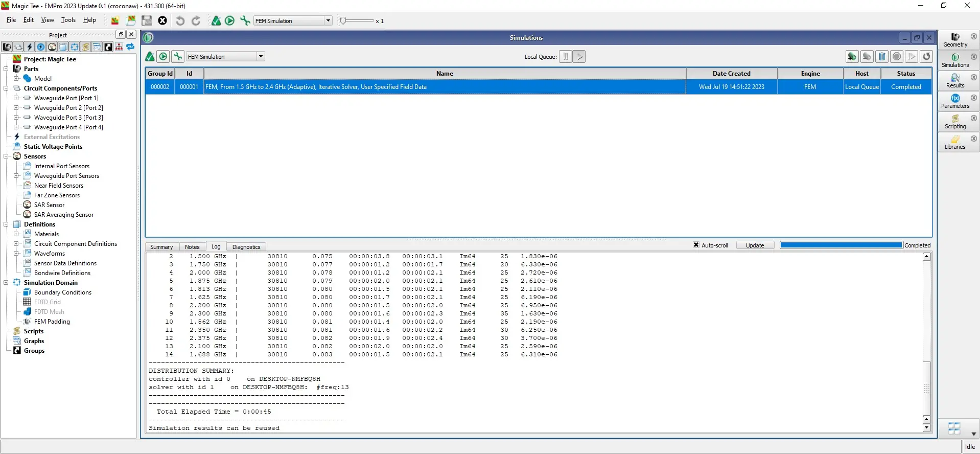The width and height of the screenshot is (980, 454).
Task: Click the green play icon in top toolbar
Action: tap(230, 20)
